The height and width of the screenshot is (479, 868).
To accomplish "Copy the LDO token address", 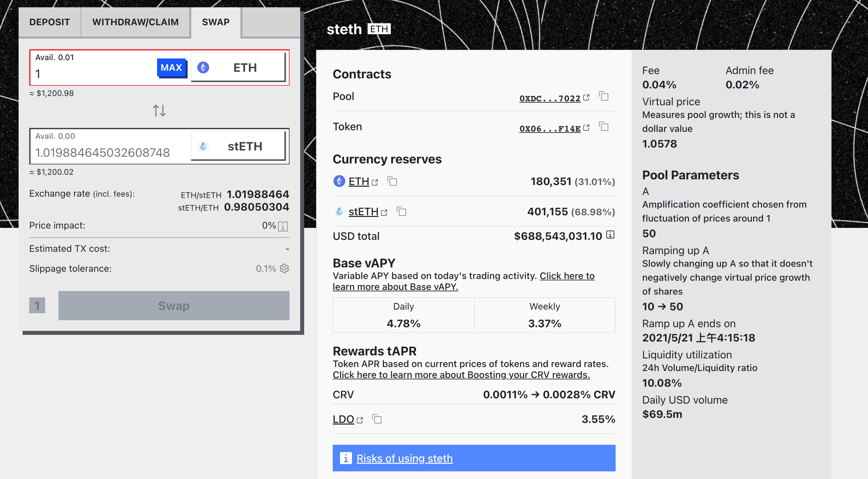I will tap(377, 419).
